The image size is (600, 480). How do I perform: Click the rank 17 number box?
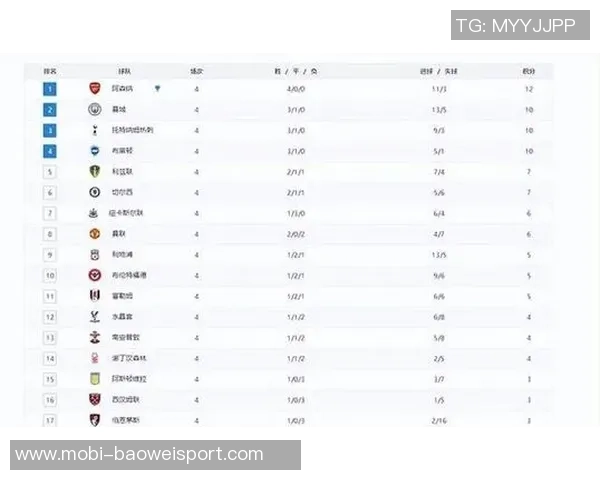coord(50,420)
